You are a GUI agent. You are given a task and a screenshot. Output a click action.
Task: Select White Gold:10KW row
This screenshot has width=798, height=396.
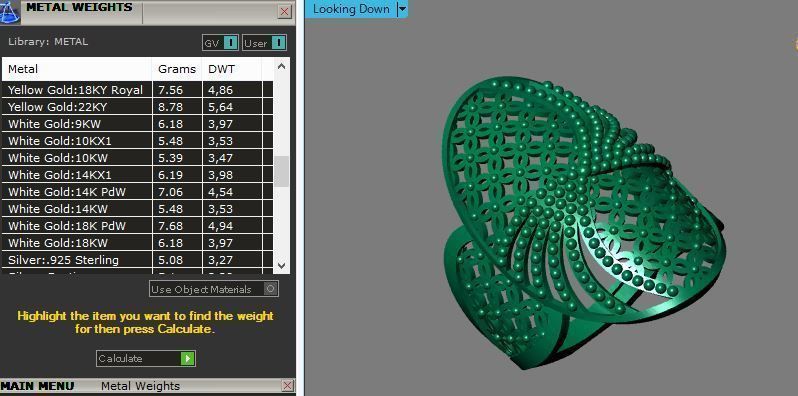tap(137, 157)
